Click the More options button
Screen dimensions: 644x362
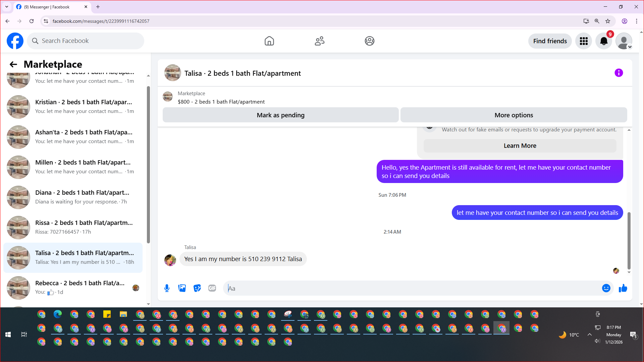pos(514,115)
